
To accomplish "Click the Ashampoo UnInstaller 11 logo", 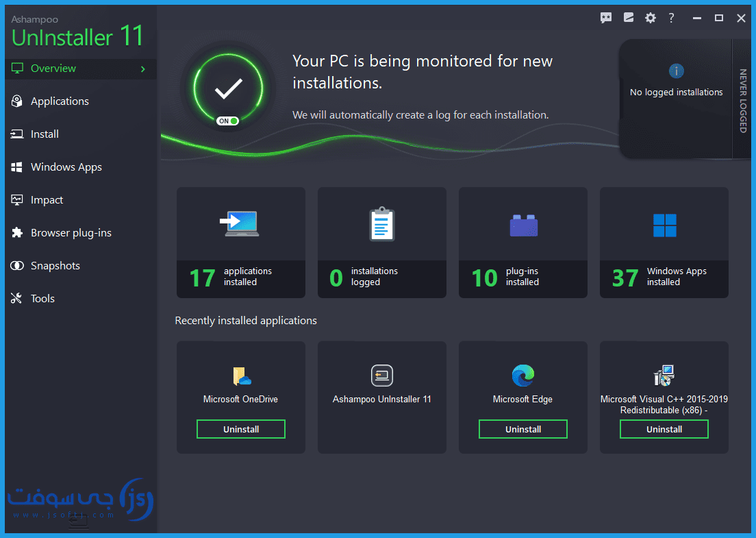I will (77, 33).
